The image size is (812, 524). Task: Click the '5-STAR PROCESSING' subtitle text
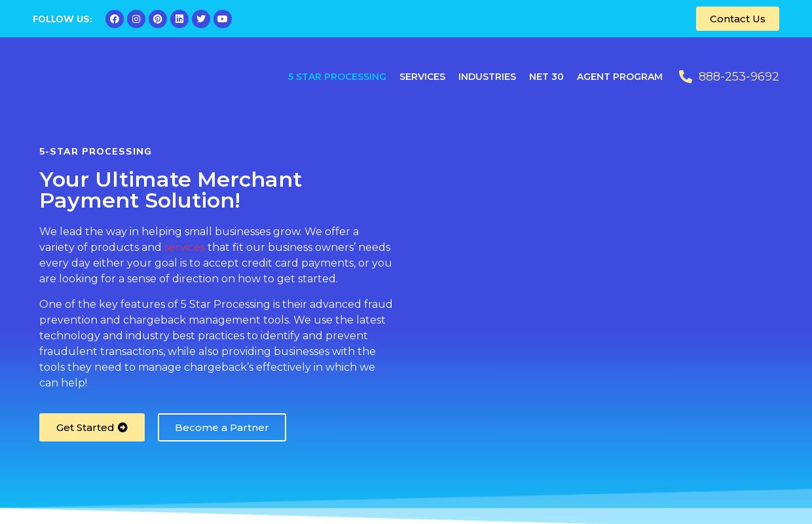click(96, 151)
